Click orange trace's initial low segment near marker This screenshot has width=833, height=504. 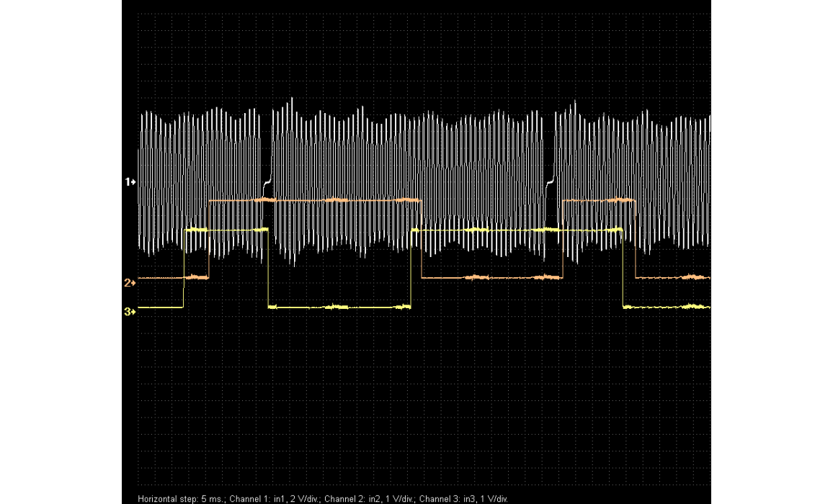click(x=160, y=277)
